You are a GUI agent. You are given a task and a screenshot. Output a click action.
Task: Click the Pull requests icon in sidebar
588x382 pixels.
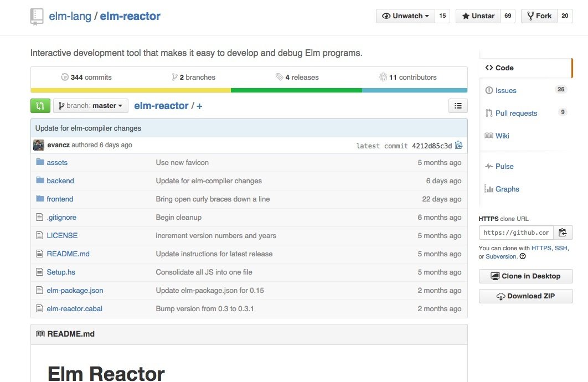click(489, 113)
